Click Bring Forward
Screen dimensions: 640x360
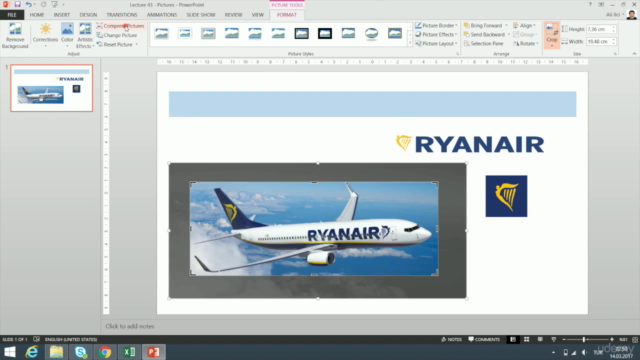coord(483,25)
